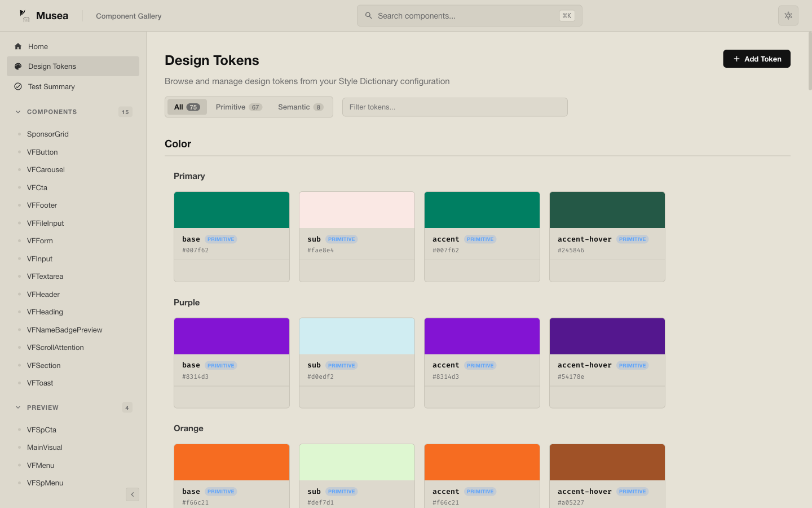The image size is (812, 508).
Task: Toggle the sidebar collapse arrow
Action: 132,494
